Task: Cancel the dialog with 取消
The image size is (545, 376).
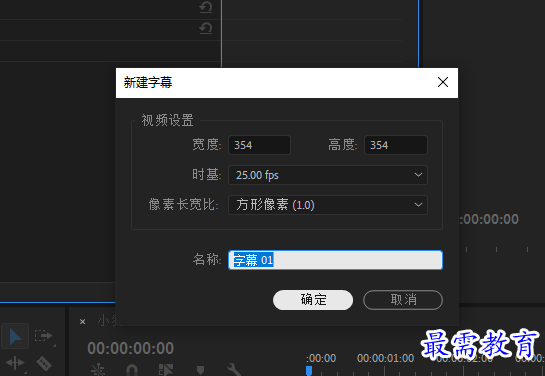Action: coord(403,300)
